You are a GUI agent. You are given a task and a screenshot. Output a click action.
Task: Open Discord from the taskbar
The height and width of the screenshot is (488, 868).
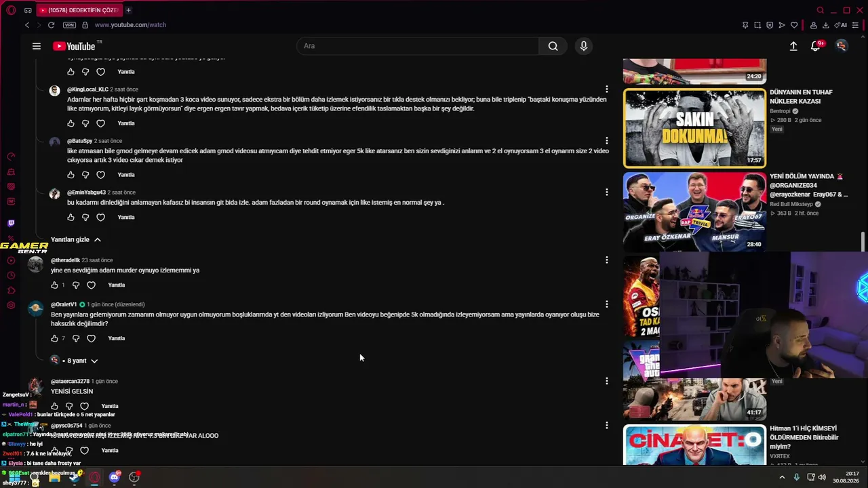pyautogui.click(x=114, y=477)
